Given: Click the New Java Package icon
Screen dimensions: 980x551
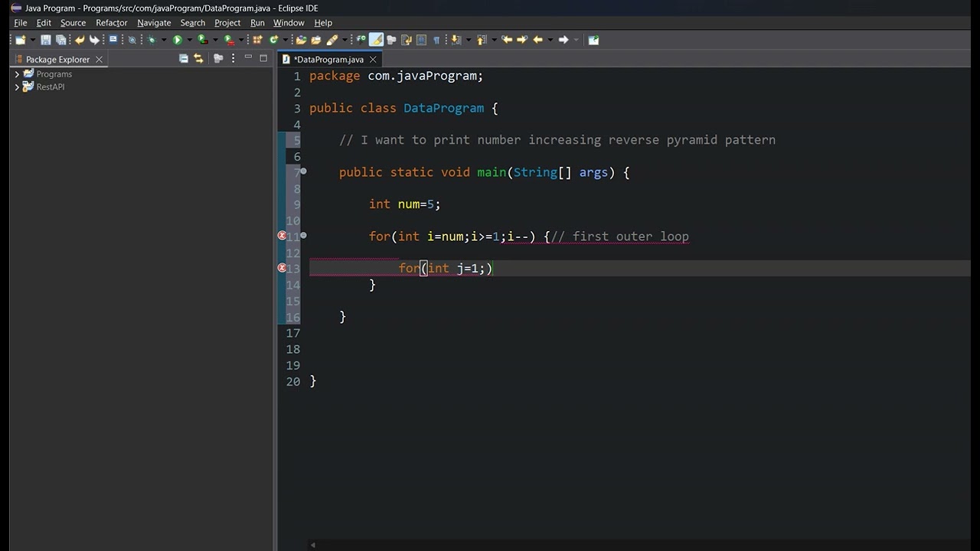Looking at the screenshot, I should [x=257, y=40].
